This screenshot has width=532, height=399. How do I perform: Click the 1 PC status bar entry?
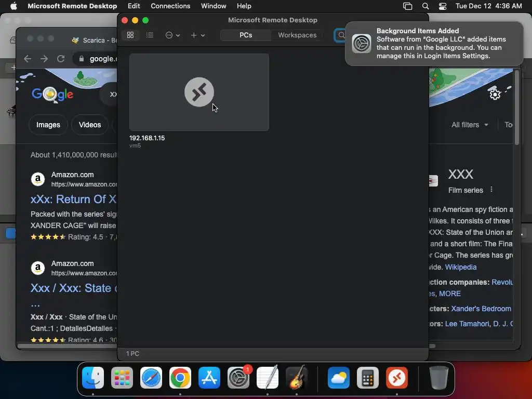pos(132,353)
